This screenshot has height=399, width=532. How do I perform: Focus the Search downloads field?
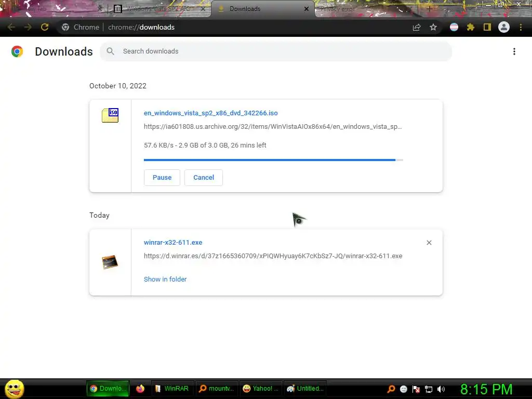(x=276, y=51)
